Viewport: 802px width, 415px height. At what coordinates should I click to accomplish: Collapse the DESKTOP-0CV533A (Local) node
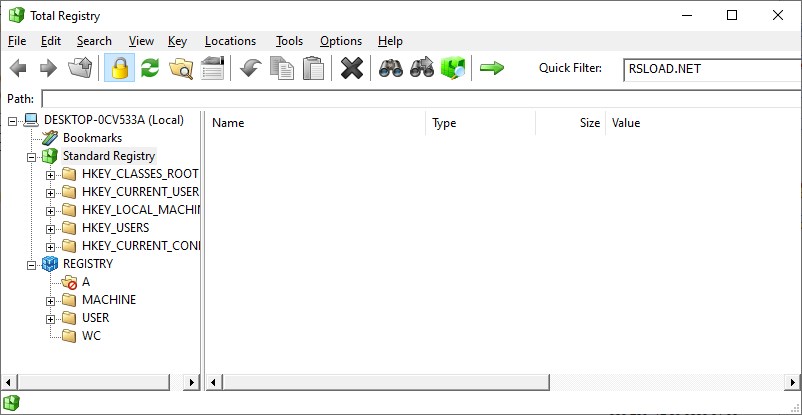[13, 121]
